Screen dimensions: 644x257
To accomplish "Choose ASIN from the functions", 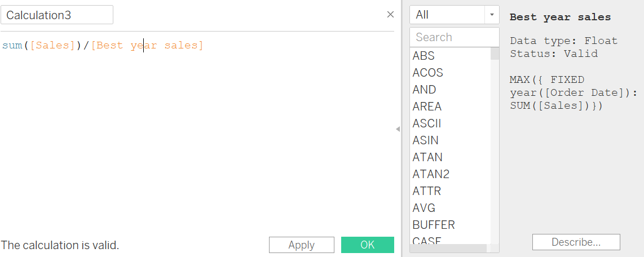I will click(x=425, y=140).
